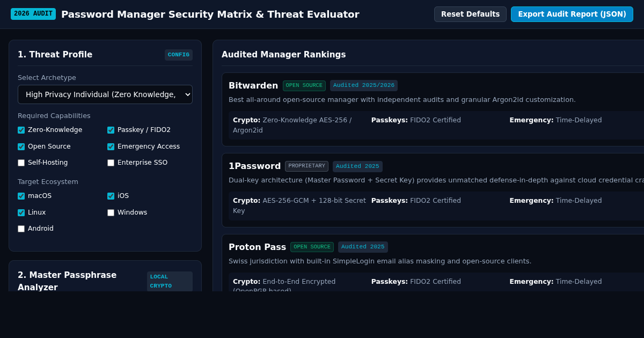Click the 2026 AUDIT badge
The image size is (644, 338).
click(x=33, y=14)
